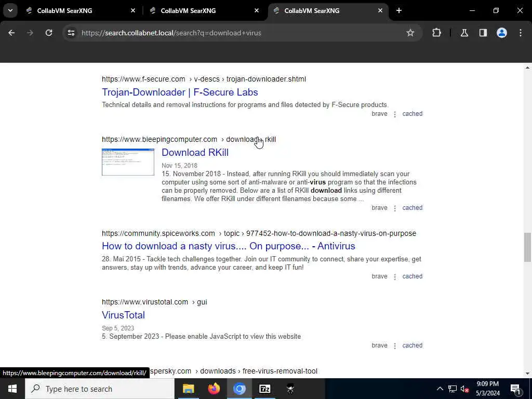Open the VirusTotal result link
The image size is (532, 399).
point(123,315)
